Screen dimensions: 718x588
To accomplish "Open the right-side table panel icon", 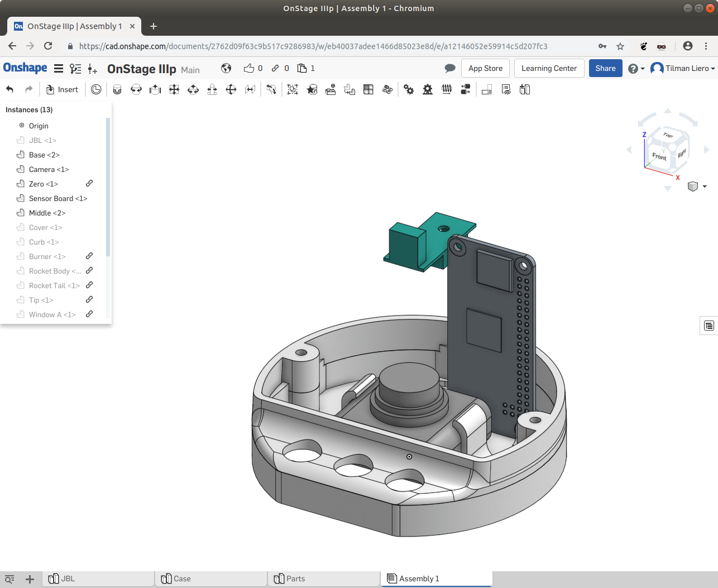I will 709,326.
